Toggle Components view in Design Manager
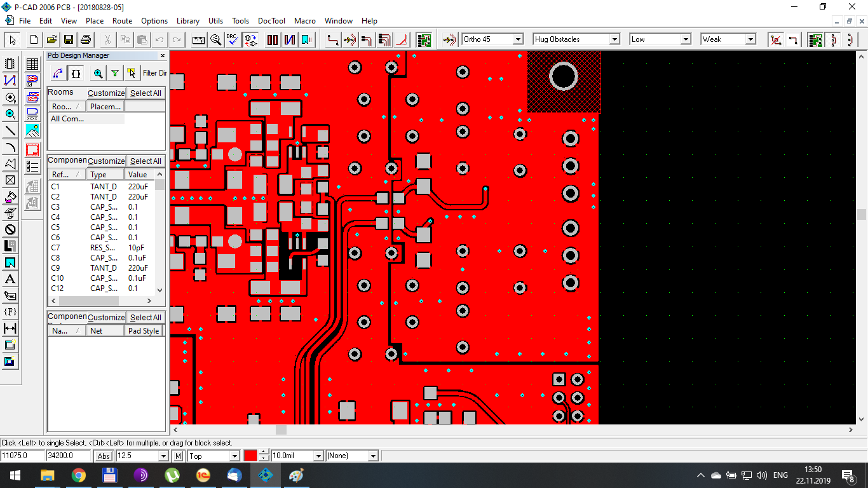Screen dimensions: 868x488 pyautogui.click(x=76, y=73)
